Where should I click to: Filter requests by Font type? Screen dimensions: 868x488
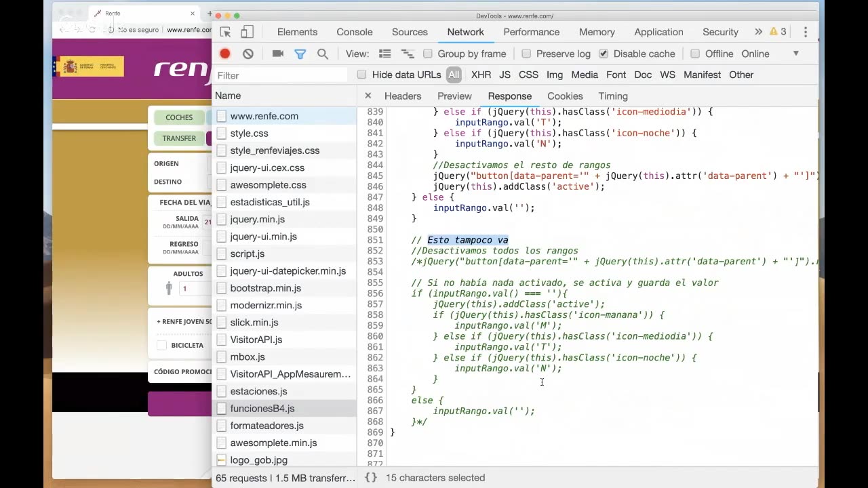616,75
